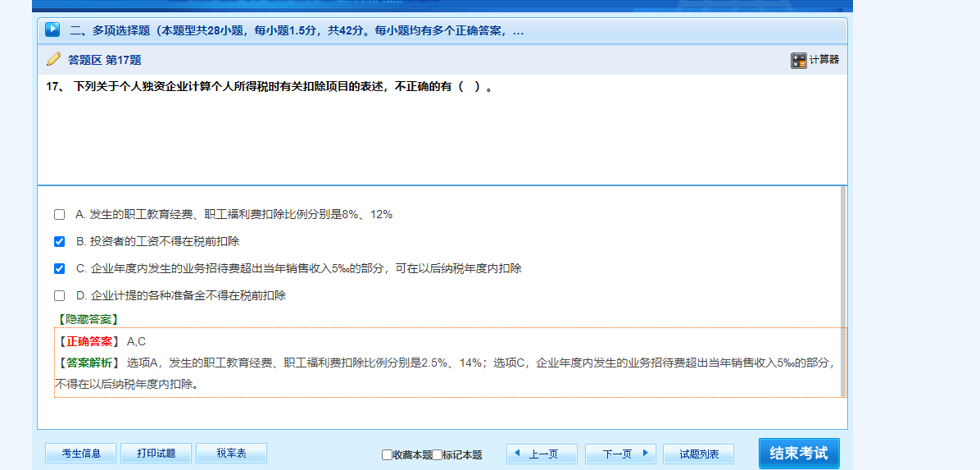
Task: Click the 答案解析 label
Action: click(88, 363)
